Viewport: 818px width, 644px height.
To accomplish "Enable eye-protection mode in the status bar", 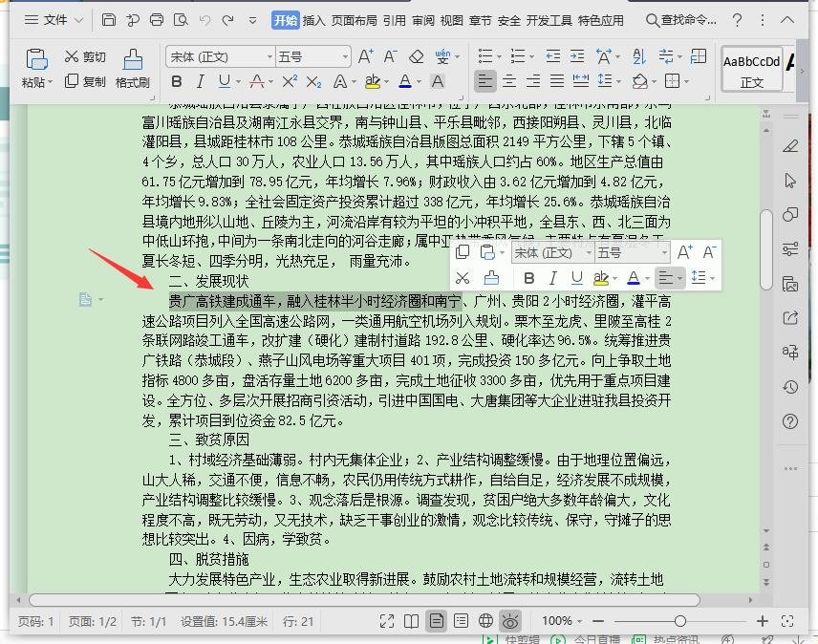I will (x=511, y=620).
